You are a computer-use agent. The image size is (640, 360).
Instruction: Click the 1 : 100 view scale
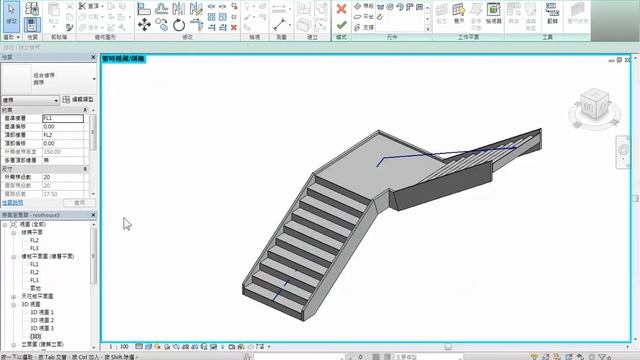click(119, 347)
